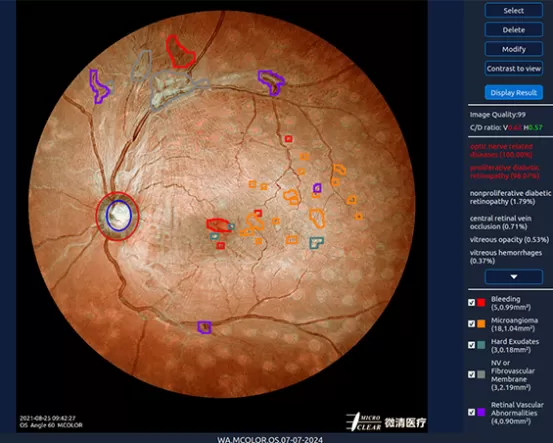
Task: Uncheck Retinal Vascular Abnormalities checkbox
Action: pyautogui.click(x=472, y=412)
